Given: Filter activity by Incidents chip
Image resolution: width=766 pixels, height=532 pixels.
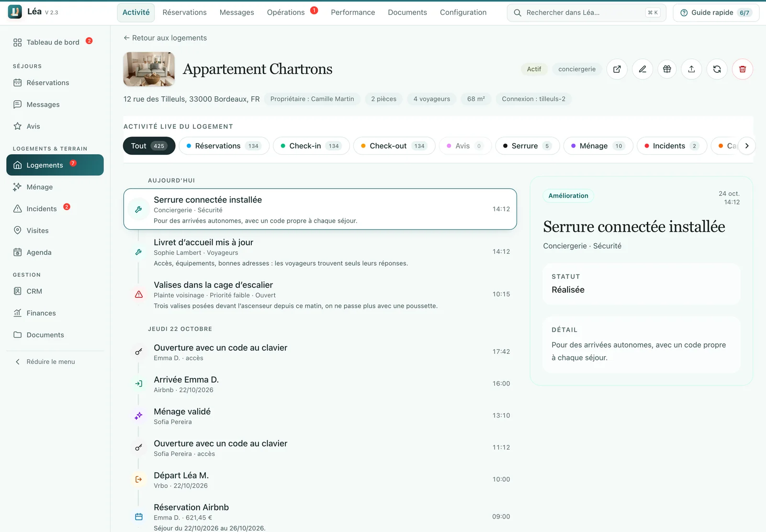Looking at the screenshot, I should click(x=672, y=146).
